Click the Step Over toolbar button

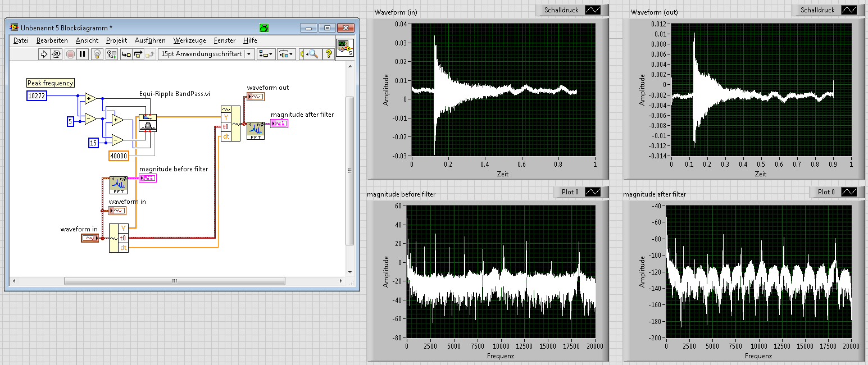pos(138,54)
